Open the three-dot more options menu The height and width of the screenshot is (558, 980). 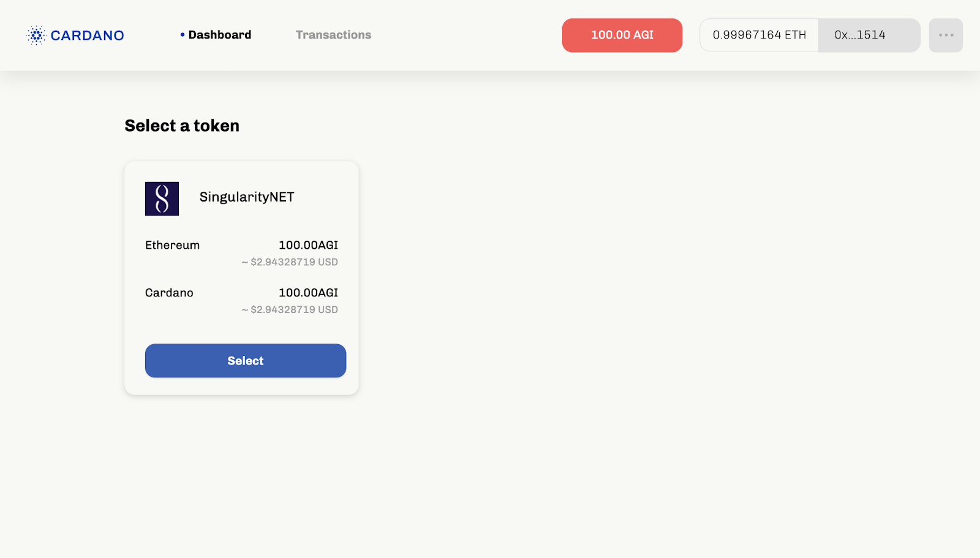pyautogui.click(x=946, y=35)
